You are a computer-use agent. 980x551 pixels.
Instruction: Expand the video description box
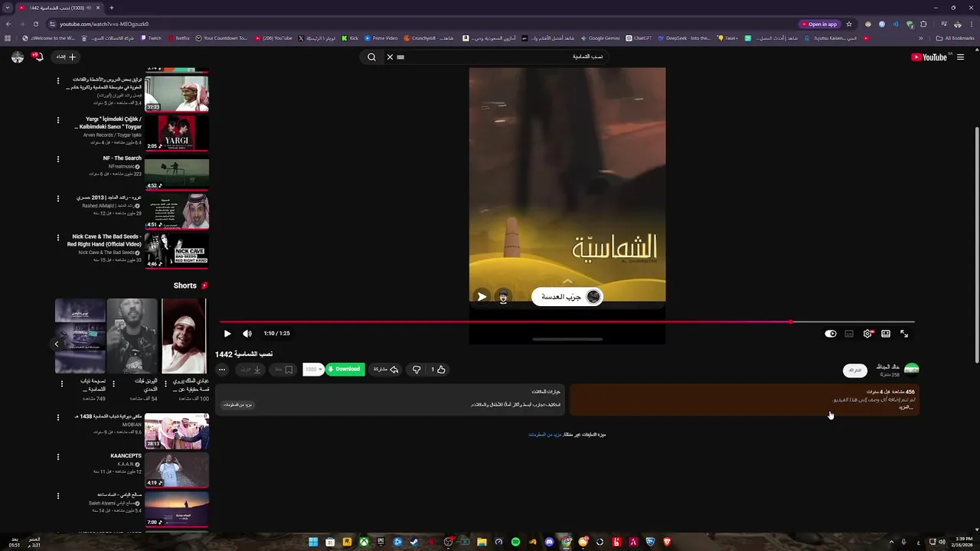[743, 399]
